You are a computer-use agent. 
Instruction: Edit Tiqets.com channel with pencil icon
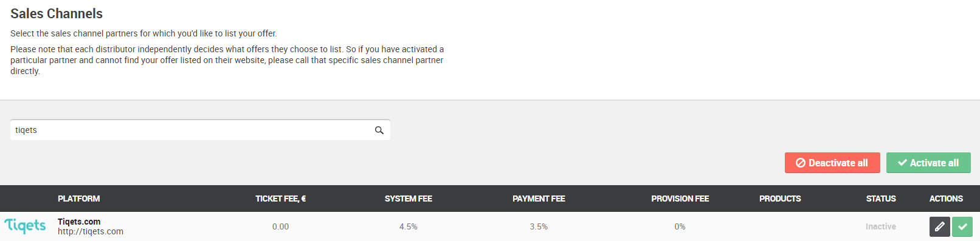pos(939,226)
